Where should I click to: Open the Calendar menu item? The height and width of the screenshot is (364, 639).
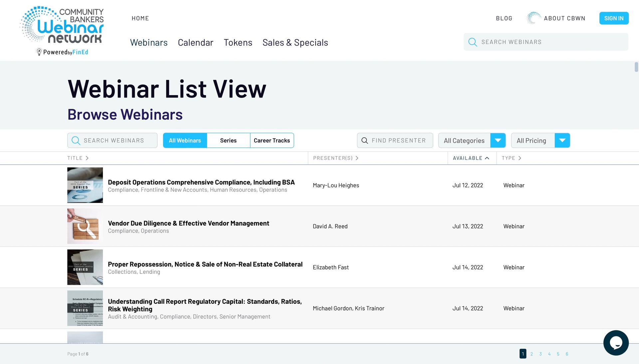coord(195,43)
